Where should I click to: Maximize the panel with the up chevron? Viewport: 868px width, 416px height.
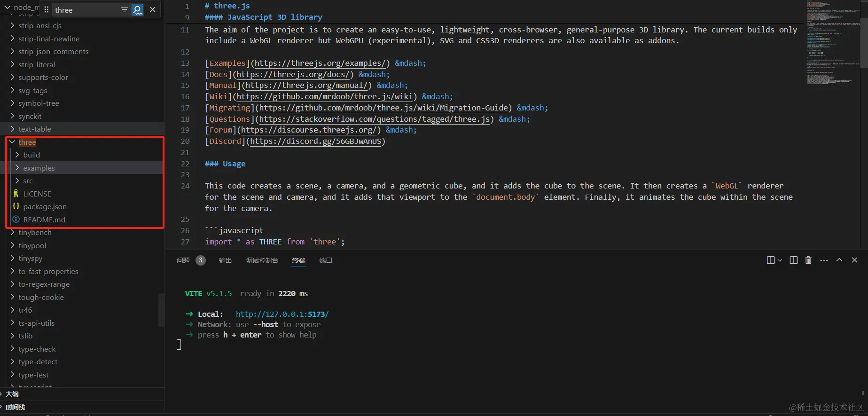coord(839,260)
